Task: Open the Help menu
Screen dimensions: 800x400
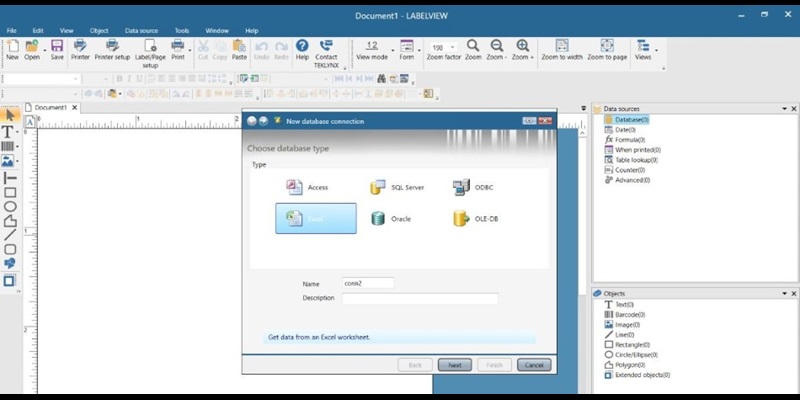Action: coord(252,31)
